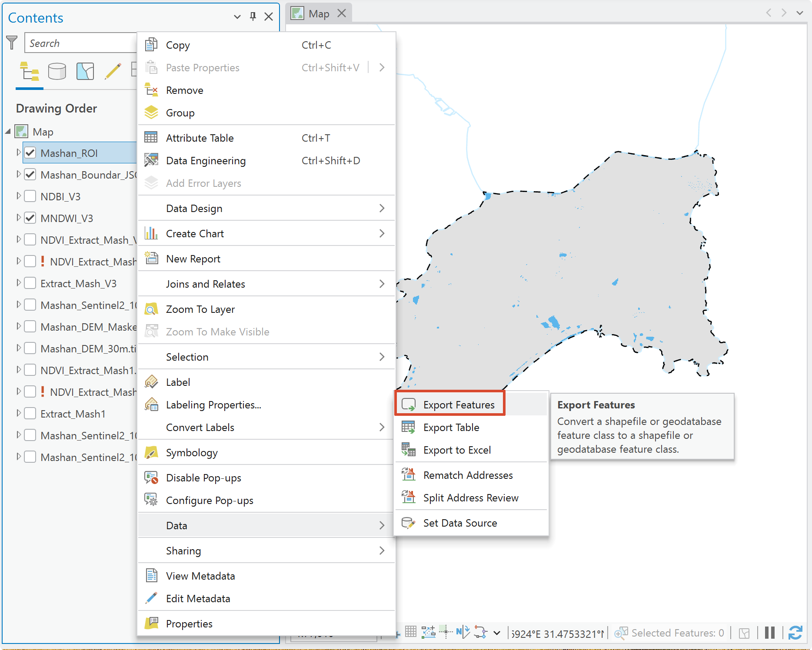Click the Set Data Source icon

pyautogui.click(x=408, y=523)
